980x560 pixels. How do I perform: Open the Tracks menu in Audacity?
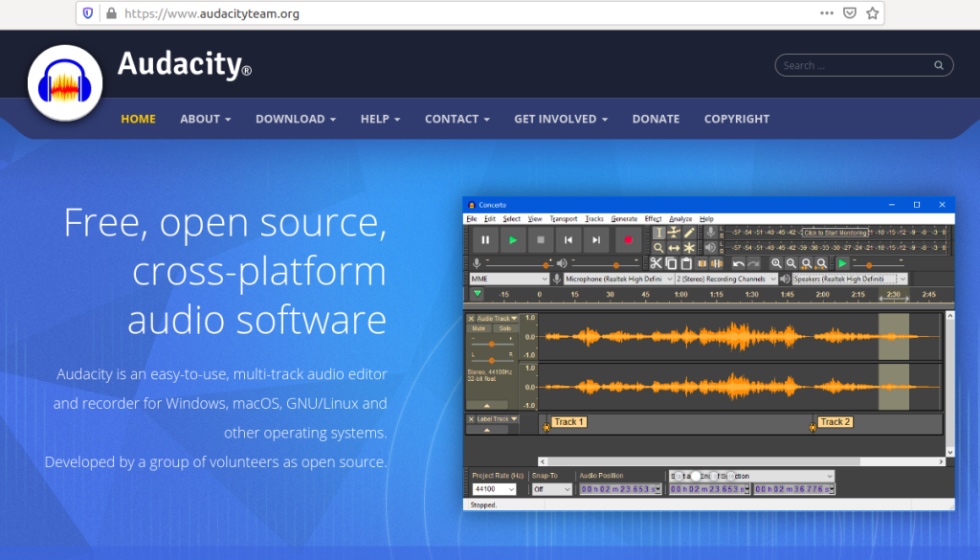click(x=594, y=219)
